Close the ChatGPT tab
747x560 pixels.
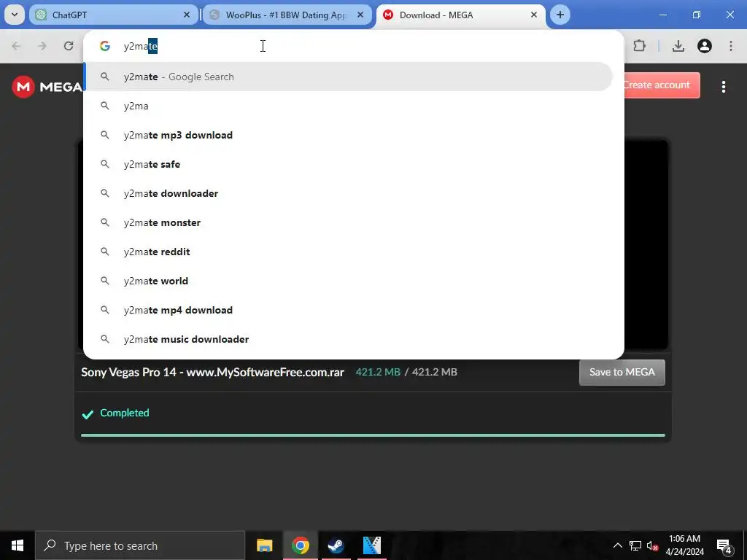187,15
